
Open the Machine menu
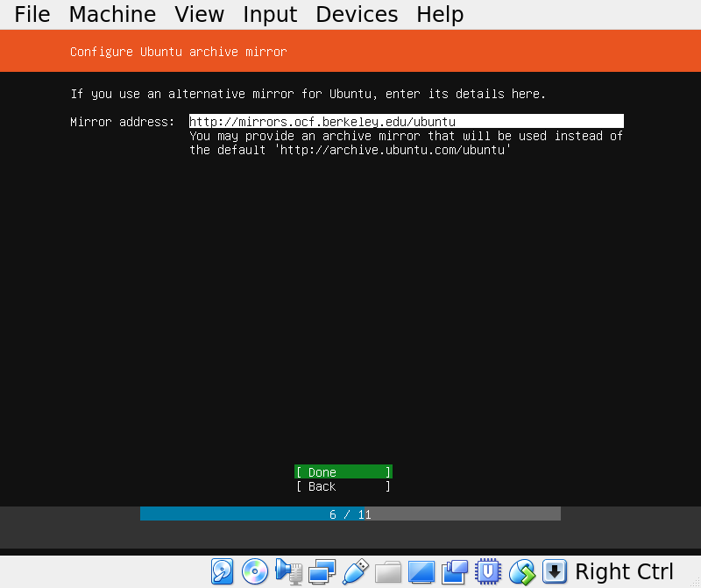point(112,14)
